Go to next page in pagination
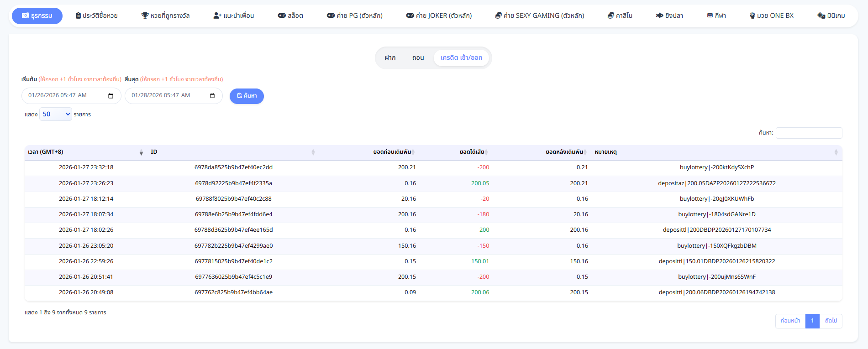Image resolution: width=868 pixels, height=349 pixels. pyautogui.click(x=831, y=321)
